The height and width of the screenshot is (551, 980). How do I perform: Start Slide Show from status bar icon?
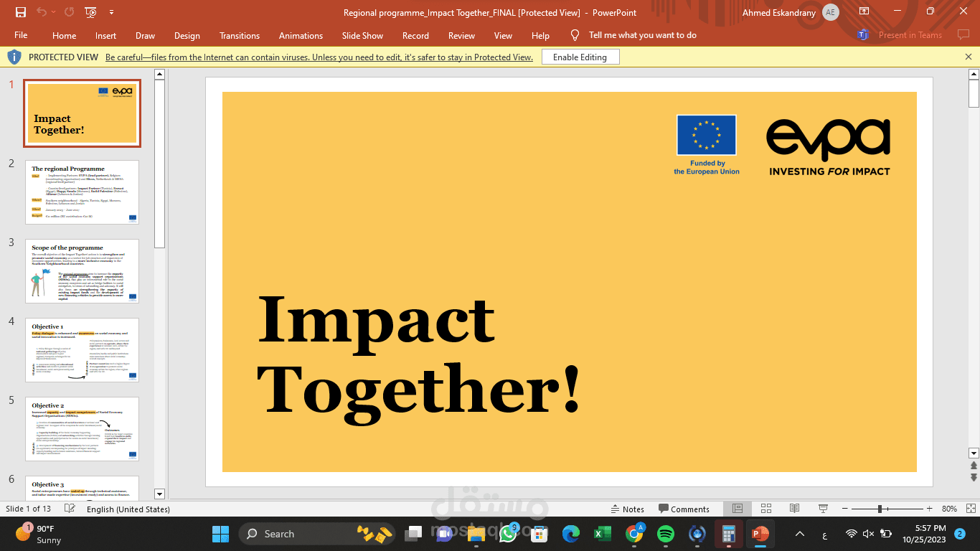(x=823, y=509)
